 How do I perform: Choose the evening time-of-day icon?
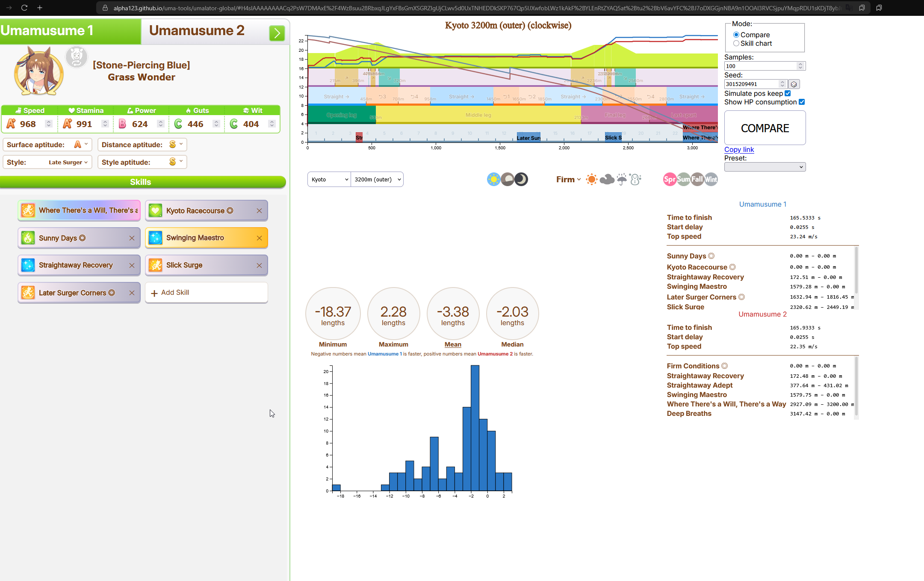tap(508, 179)
